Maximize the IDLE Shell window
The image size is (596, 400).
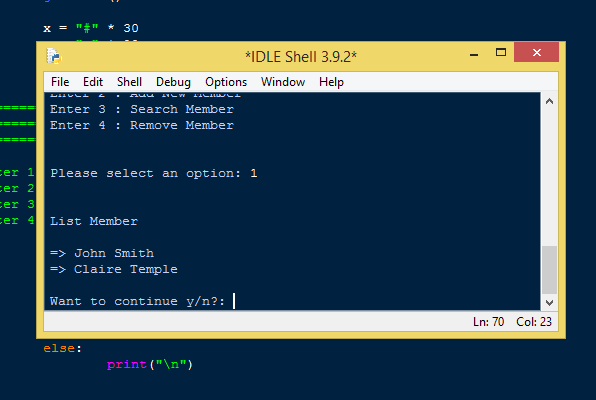(x=501, y=52)
